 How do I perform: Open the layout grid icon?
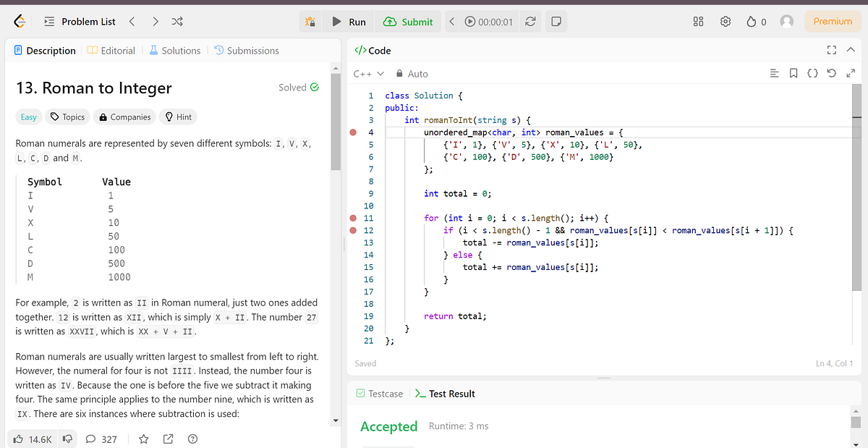[x=699, y=22]
